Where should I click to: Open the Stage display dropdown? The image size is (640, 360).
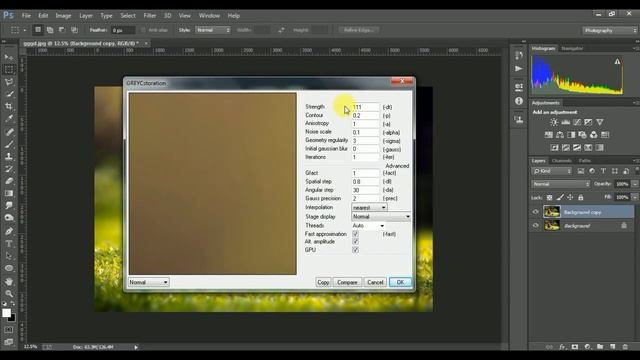click(381, 217)
